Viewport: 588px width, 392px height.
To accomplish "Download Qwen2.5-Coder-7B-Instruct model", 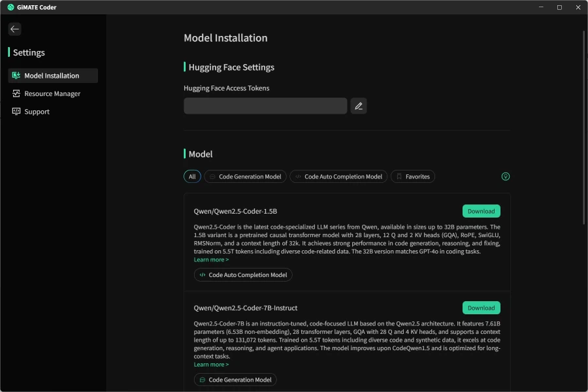I will [481, 308].
